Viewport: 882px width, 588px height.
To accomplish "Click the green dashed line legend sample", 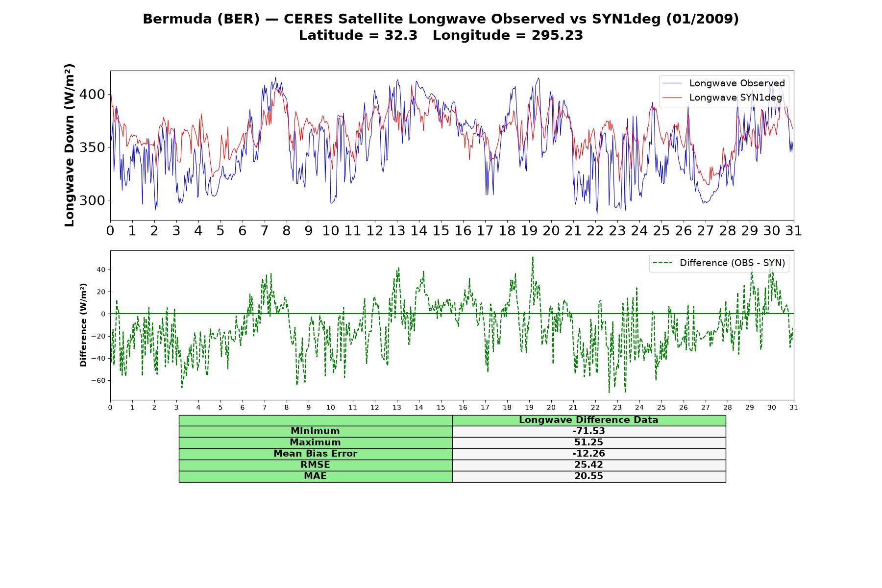I will tap(662, 263).
